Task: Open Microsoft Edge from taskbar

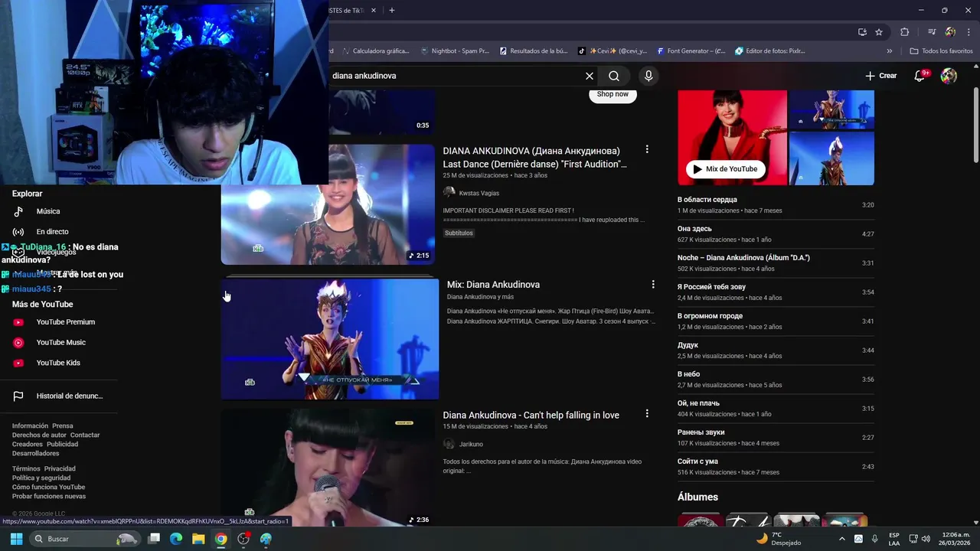Action: click(176, 539)
